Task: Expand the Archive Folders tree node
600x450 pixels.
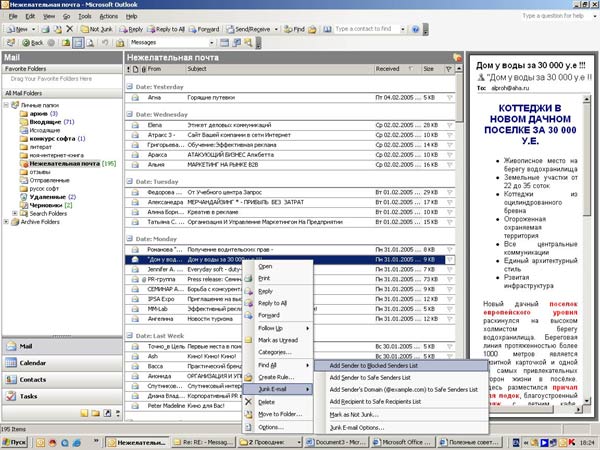Action: coord(7,222)
